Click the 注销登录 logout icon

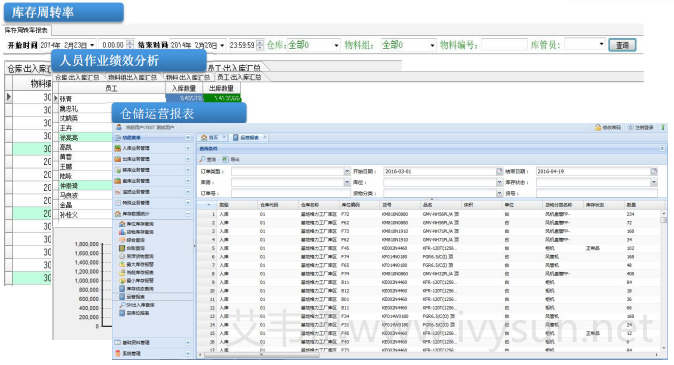631,128
